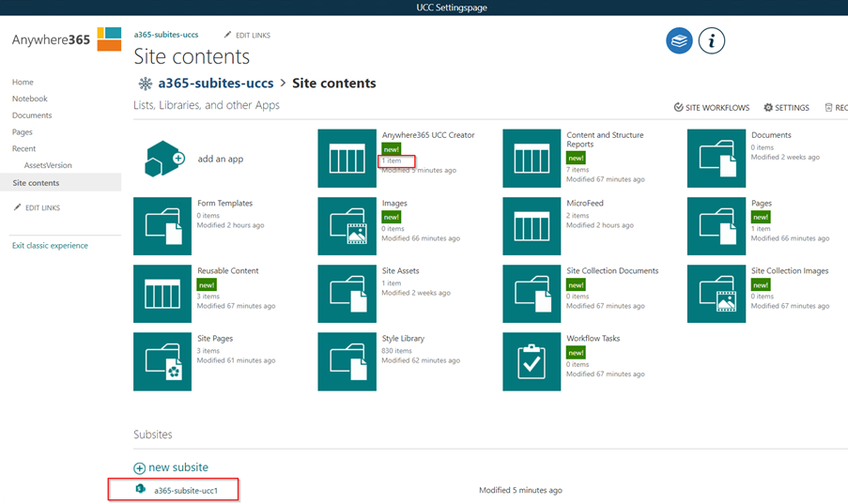Click the blue stacked books icon

pyautogui.click(x=679, y=41)
